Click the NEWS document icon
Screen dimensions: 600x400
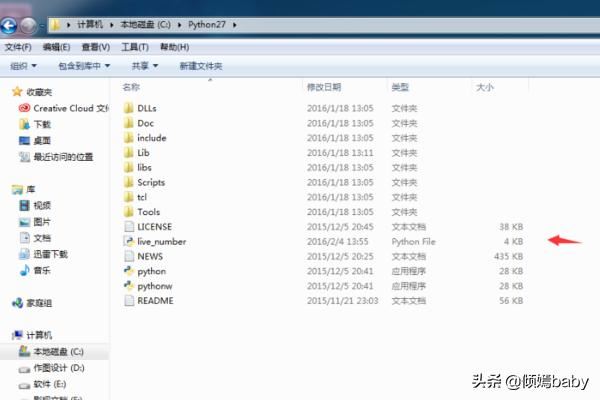(x=129, y=256)
